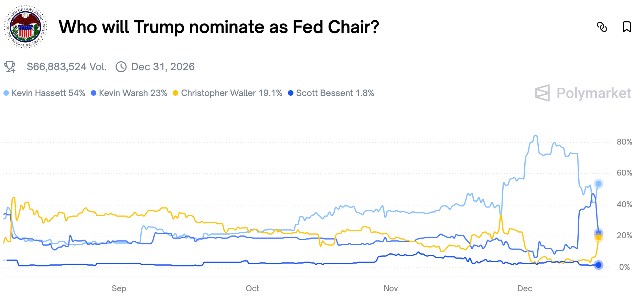The width and height of the screenshot is (644, 296).
Task: Click Christopher Waller's yellow legend dot
Action: coord(175,93)
